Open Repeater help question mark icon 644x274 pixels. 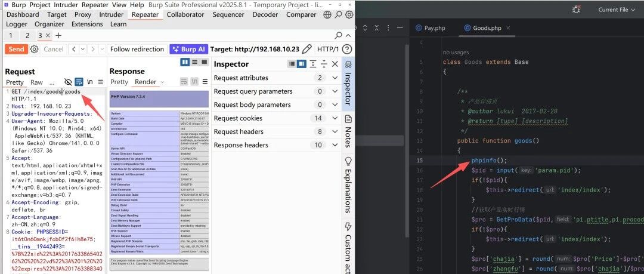click(347, 50)
